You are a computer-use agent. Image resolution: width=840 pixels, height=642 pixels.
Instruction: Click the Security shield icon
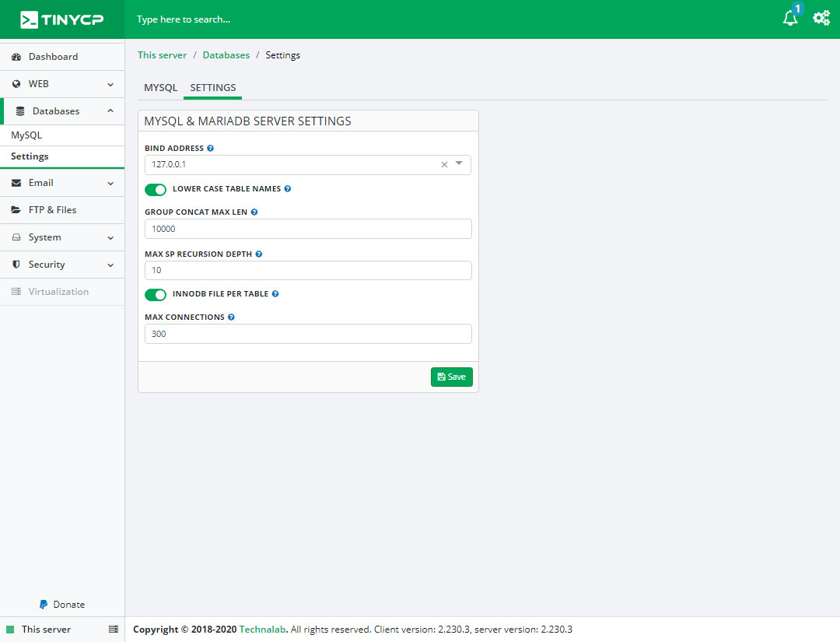(16, 265)
